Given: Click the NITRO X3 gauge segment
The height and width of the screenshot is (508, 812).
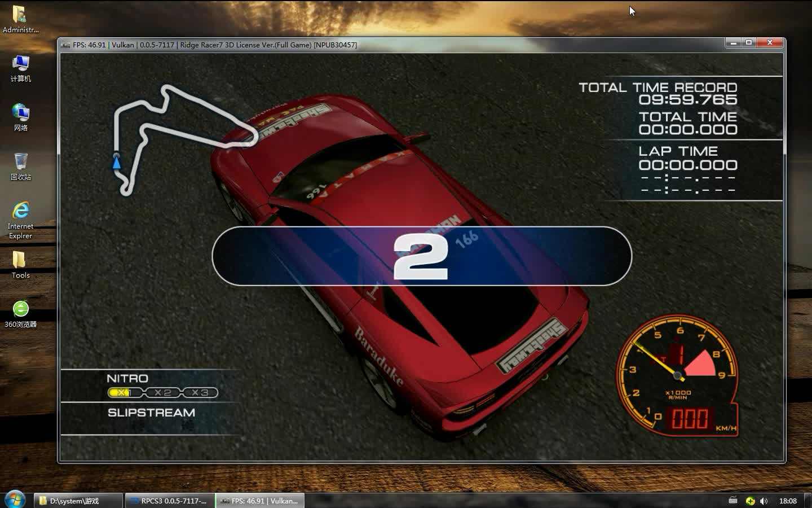Looking at the screenshot, I should click(200, 393).
